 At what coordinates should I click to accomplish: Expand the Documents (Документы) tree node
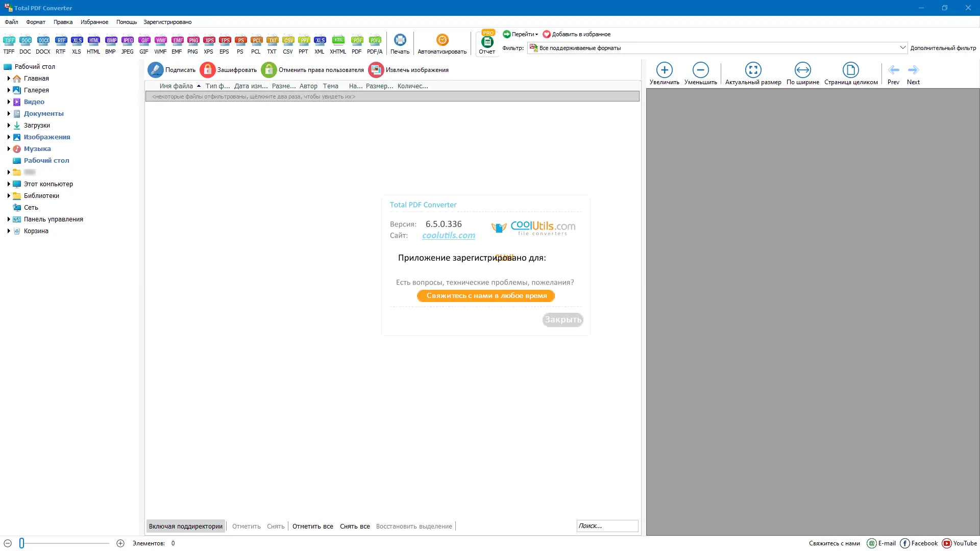tap(9, 113)
